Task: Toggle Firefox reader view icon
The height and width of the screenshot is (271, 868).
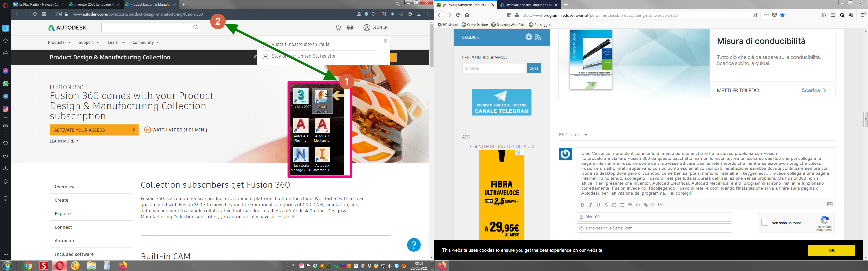Action: coord(755,15)
